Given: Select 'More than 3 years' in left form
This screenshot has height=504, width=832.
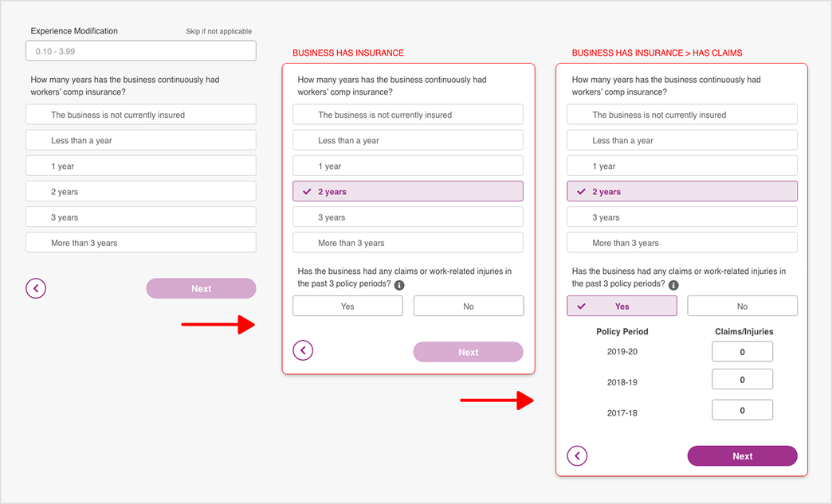Looking at the screenshot, I should point(141,243).
